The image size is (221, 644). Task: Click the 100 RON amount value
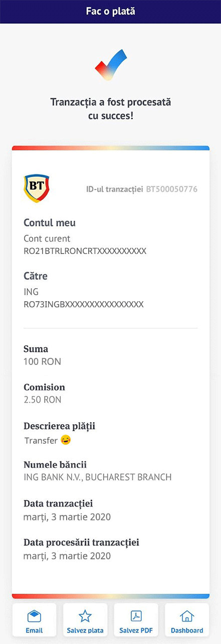pos(42,361)
